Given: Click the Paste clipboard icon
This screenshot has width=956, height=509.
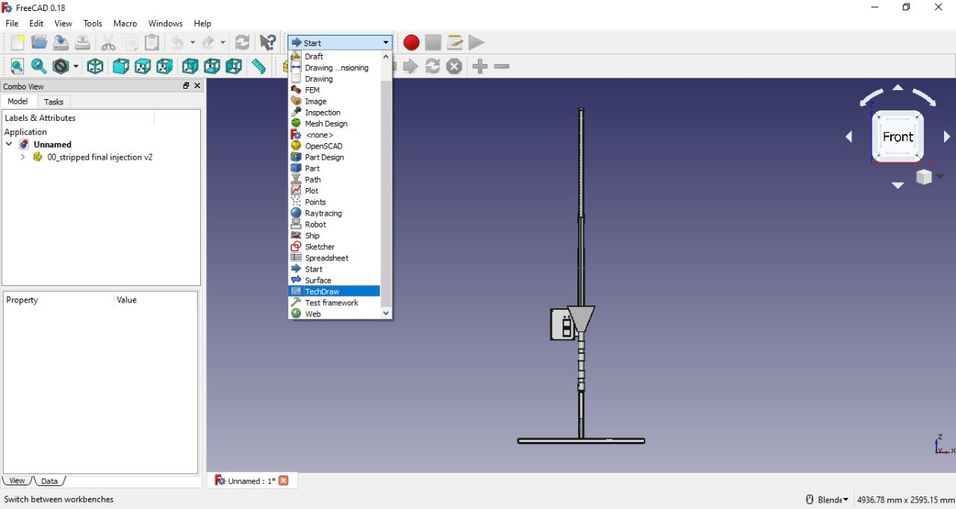Looking at the screenshot, I should [x=152, y=42].
